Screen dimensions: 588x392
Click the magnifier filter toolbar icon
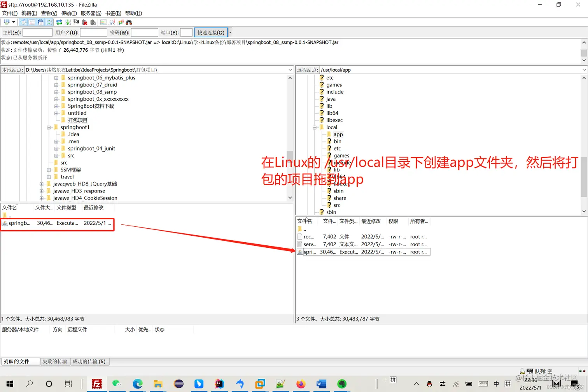click(112, 22)
